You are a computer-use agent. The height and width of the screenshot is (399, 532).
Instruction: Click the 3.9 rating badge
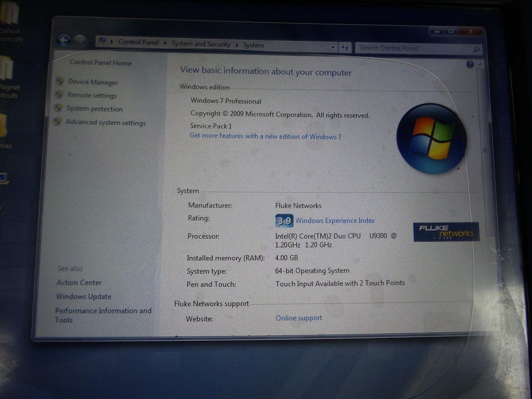284,221
